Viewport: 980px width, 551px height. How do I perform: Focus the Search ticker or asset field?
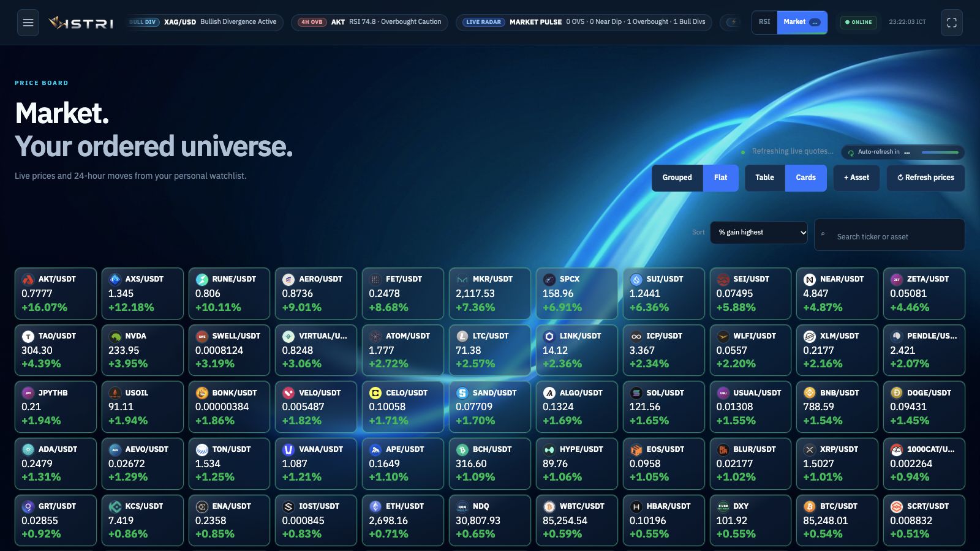click(x=889, y=235)
